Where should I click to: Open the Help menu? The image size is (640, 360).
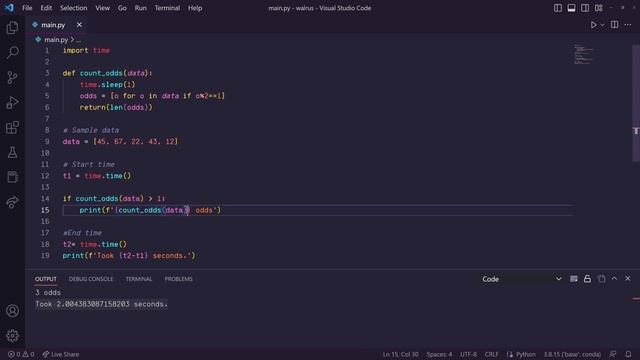coord(195,8)
